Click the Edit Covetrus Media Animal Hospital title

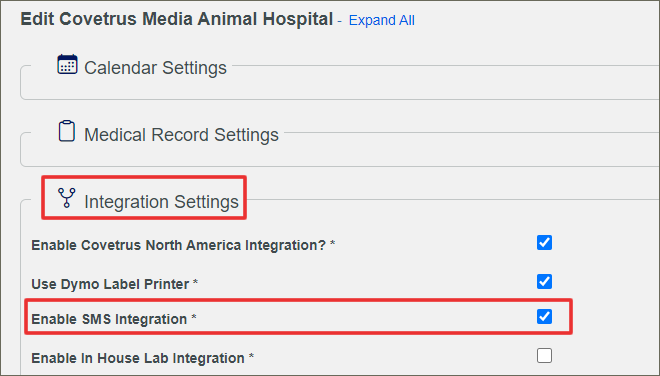click(177, 19)
